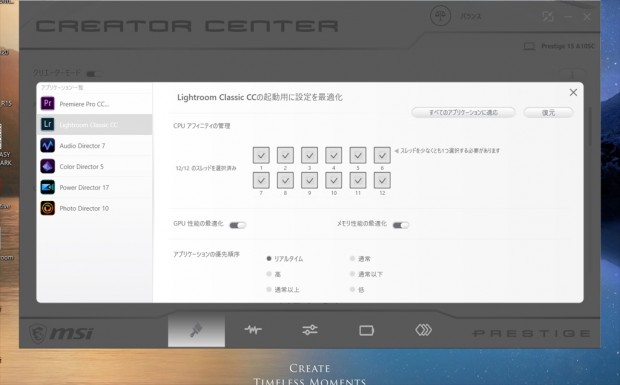Viewport: 620px width, 385px height.
Task: Open the system monitor waveform tab
Action: click(253, 330)
